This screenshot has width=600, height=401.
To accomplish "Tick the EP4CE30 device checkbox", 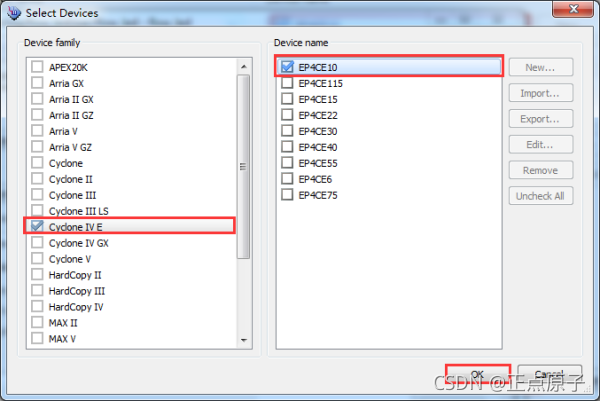I will click(x=287, y=131).
